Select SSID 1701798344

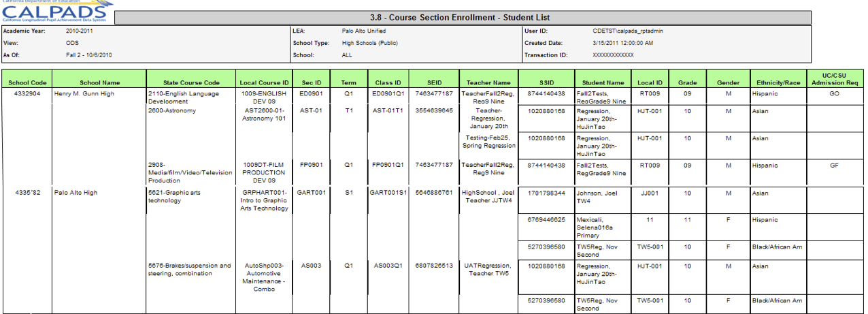[x=546, y=193]
